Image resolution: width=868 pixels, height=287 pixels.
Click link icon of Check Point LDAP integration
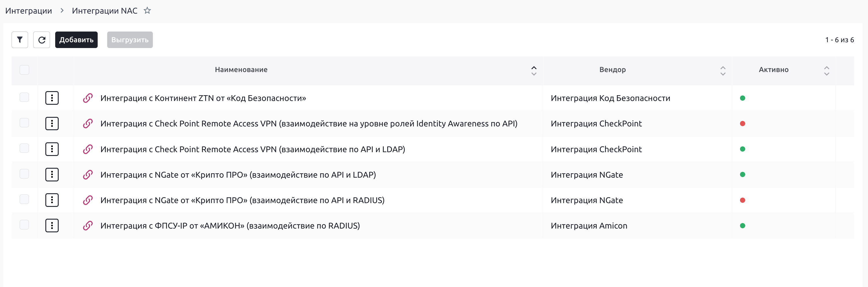pyautogui.click(x=88, y=149)
